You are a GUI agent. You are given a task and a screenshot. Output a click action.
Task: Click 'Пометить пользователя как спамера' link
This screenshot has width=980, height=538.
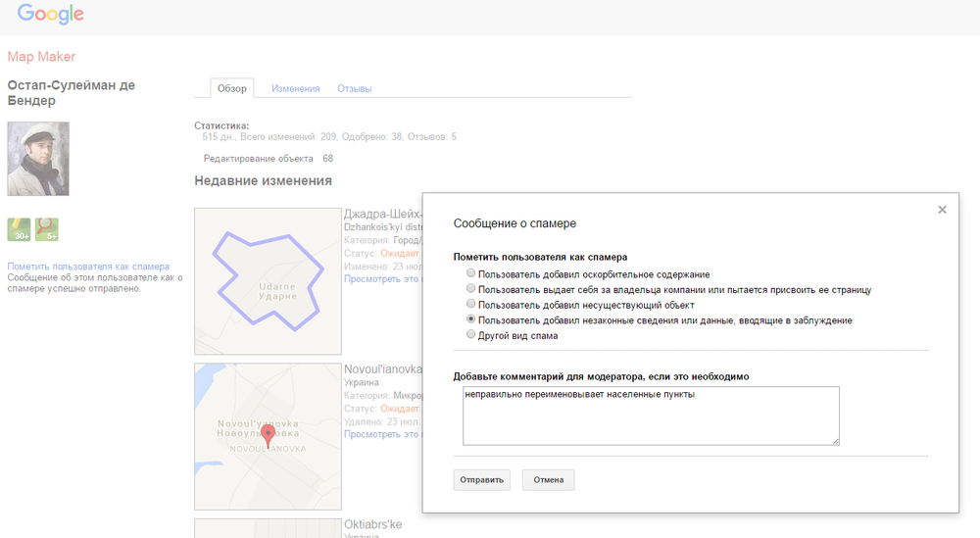88,267
